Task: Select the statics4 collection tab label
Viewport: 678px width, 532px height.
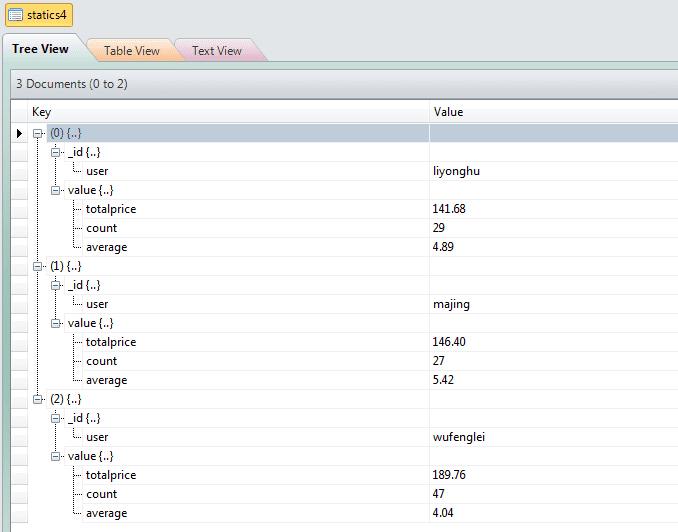Action: (x=47, y=15)
